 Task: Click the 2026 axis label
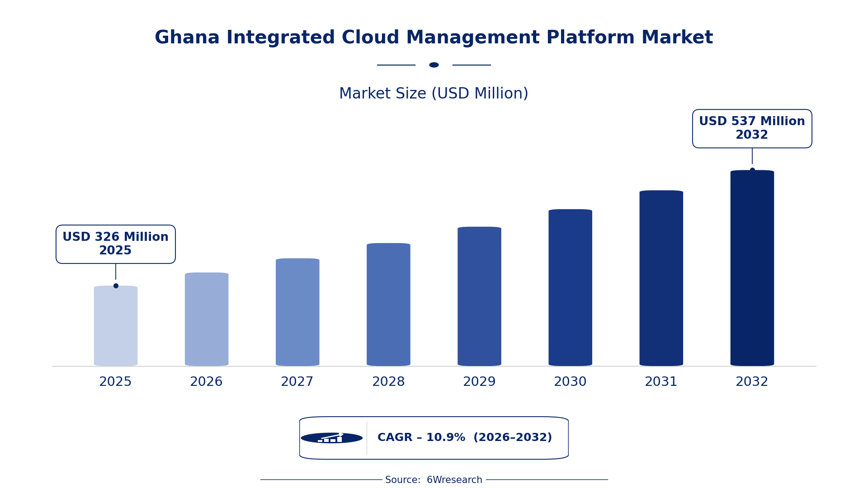coord(207,382)
